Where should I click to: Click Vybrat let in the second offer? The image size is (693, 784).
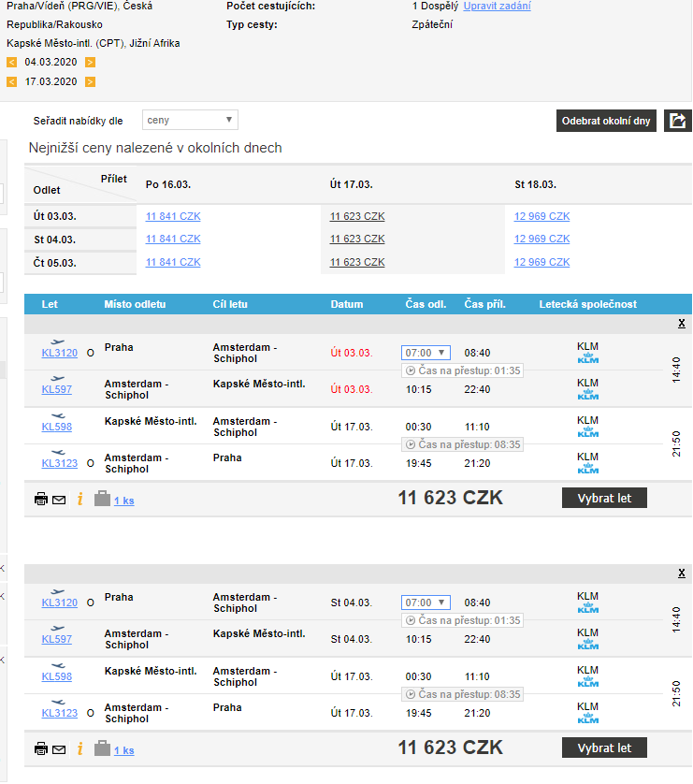coord(604,748)
